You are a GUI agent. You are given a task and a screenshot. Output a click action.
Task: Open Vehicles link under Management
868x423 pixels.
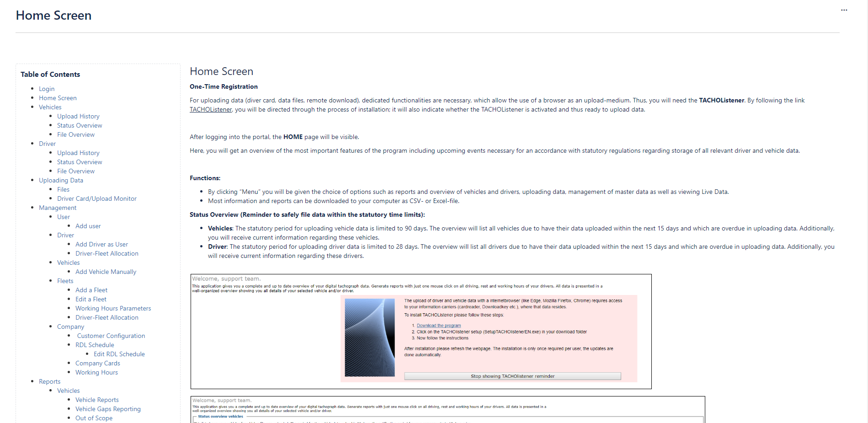[68, 262]
